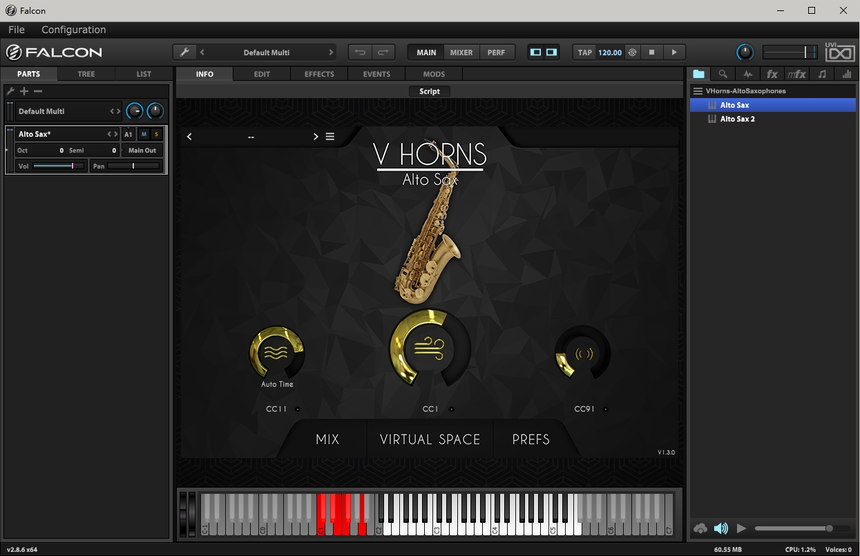Click the Falcon logo in header

point(54,52)
